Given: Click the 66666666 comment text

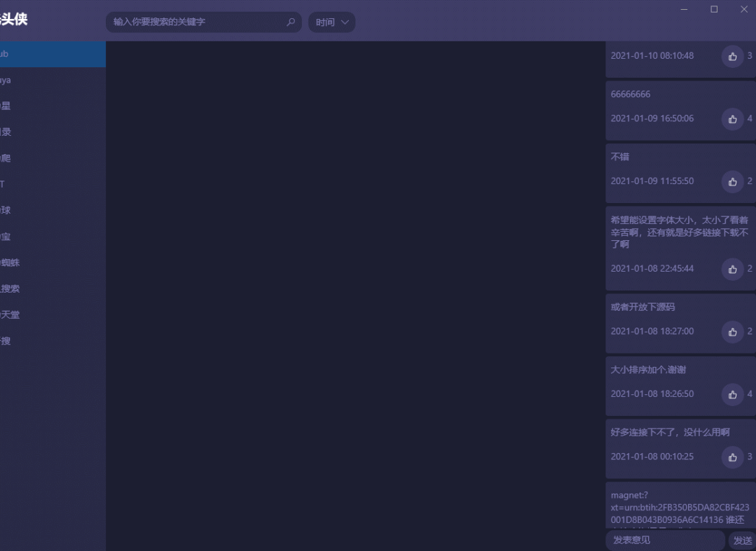Looking at the screenshot, I should [x=630, y=94].
